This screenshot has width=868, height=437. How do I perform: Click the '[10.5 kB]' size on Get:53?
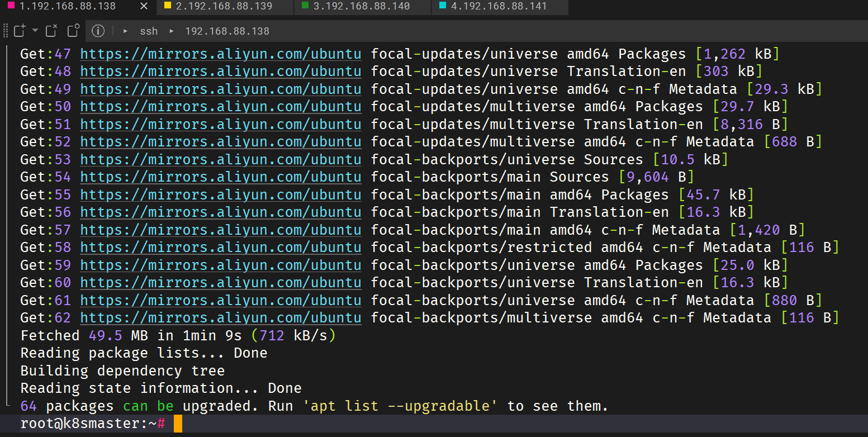pos(691,160)
